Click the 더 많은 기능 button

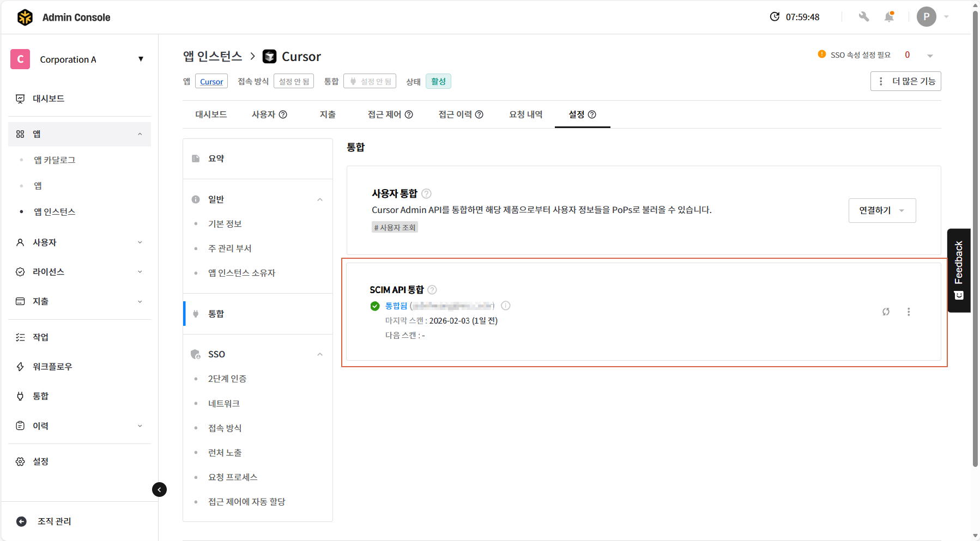(x=905, y=81)
